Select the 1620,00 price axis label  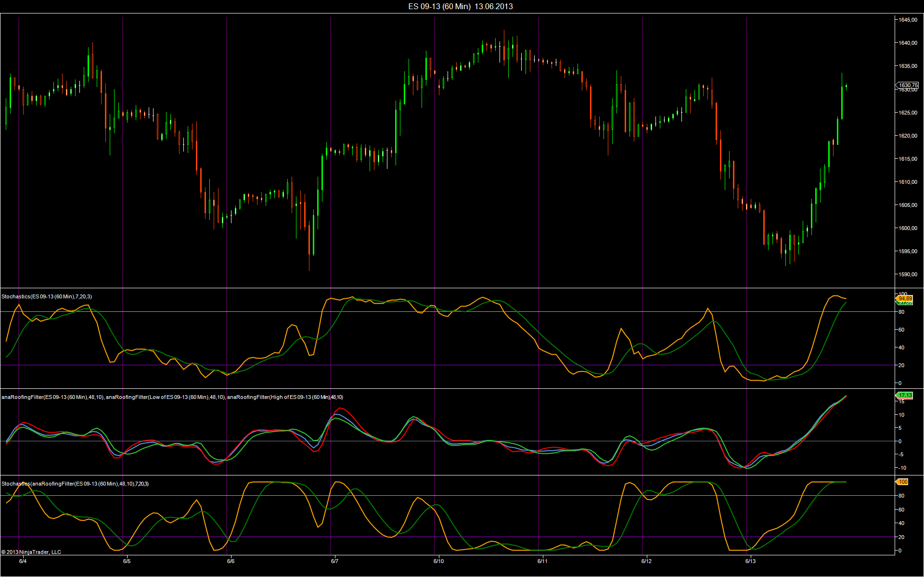click(908, 136)
